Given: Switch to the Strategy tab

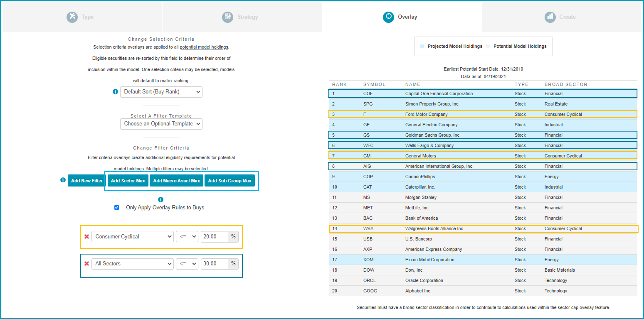Looking at the screenshot, I should pyautogui.click(x=242, y=17).
